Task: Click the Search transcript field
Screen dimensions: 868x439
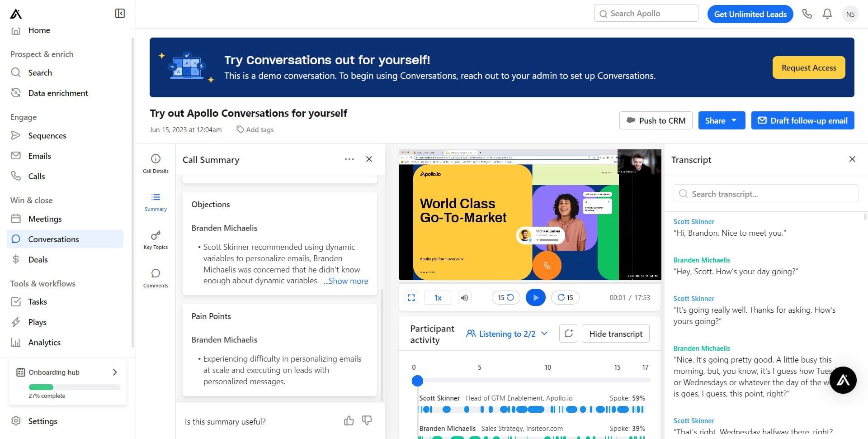Action: [766, 194]
